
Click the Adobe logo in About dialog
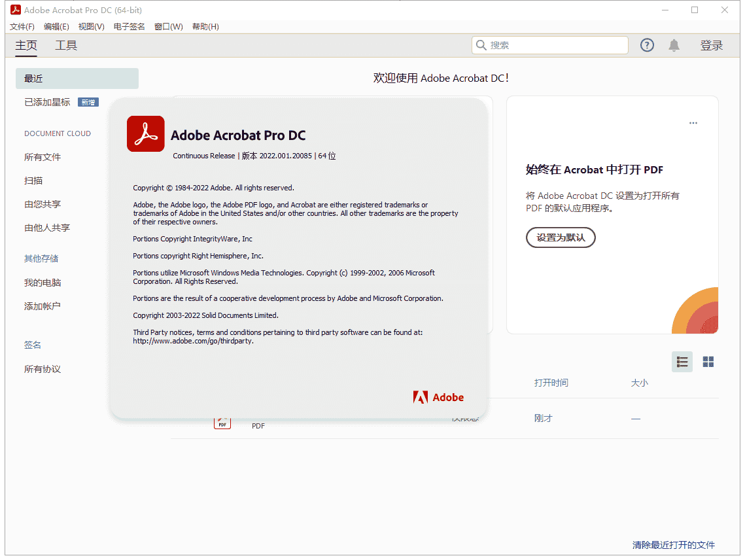tap(438, 397)
